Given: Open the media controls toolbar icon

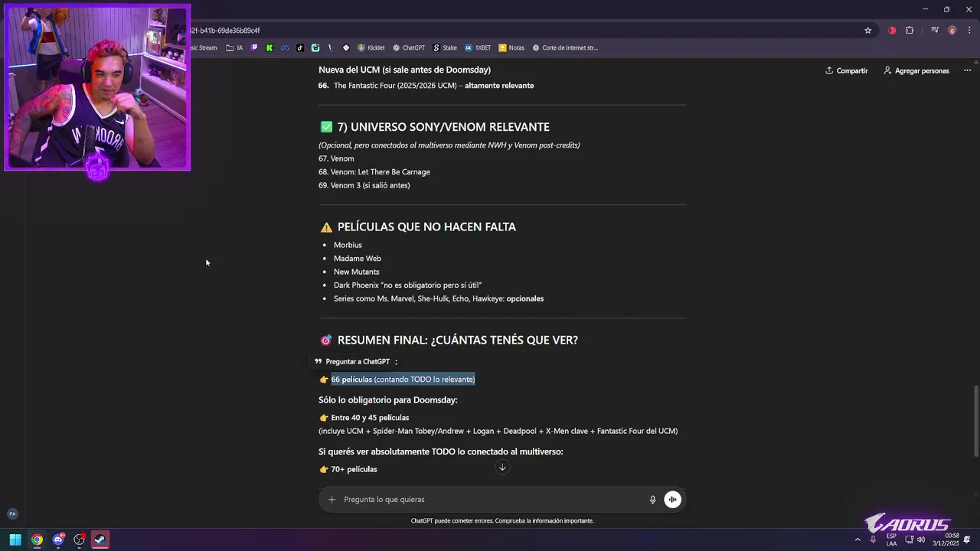Looking at the screenshot, I should 935,31.
